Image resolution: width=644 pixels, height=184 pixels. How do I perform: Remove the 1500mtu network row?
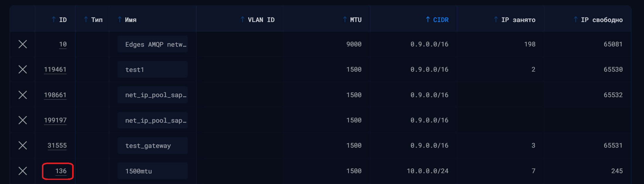tap(23, 171)
